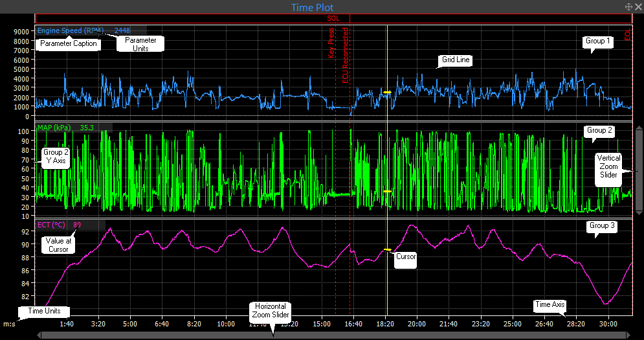Click the Key Press event marker
This screenshot has height=340, width=644.
(x=332, y=43)
